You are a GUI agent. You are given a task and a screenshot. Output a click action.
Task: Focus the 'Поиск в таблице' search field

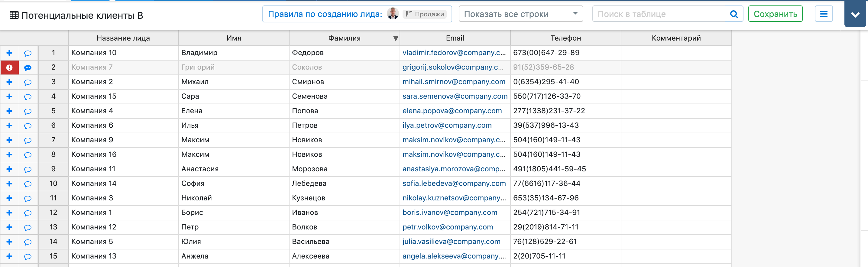pyautogui.click(x=658, y=14)
